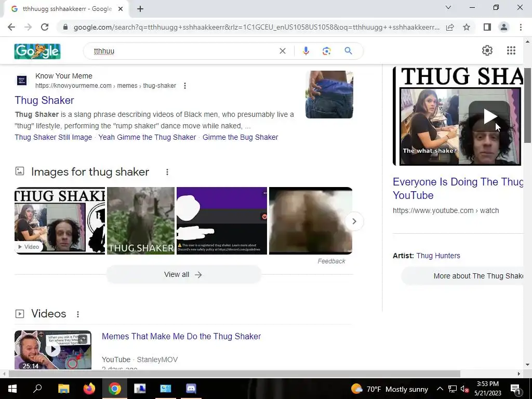Open clock showing 3:53 PM
This screenshot has width=532, height=399.
pyautogui.click(x=487, y=389)
